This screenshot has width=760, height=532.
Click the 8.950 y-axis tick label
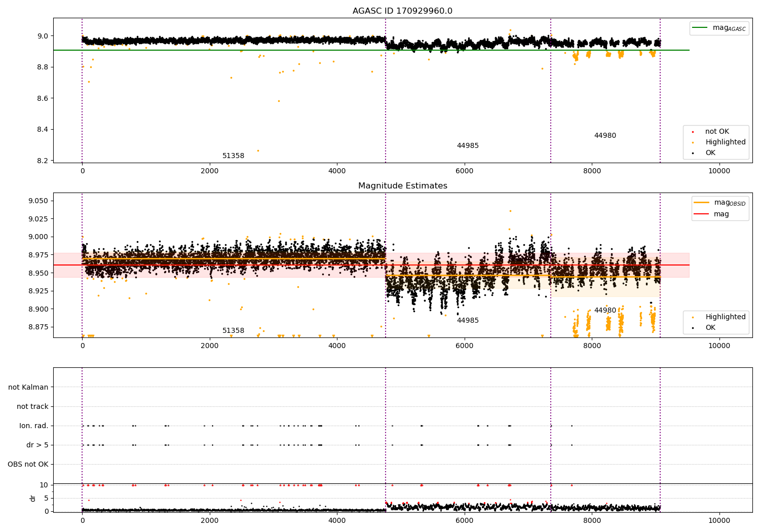tap(38, 273)
